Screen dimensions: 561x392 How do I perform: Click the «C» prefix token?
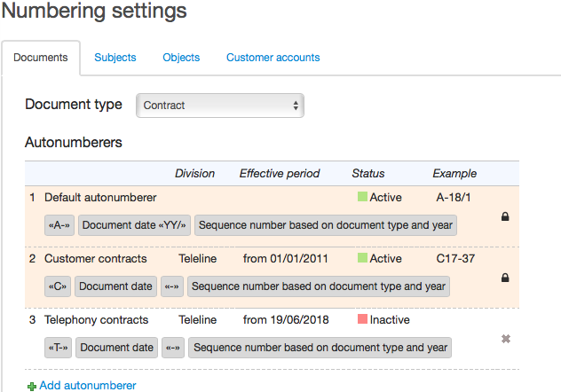click(58, 286)
